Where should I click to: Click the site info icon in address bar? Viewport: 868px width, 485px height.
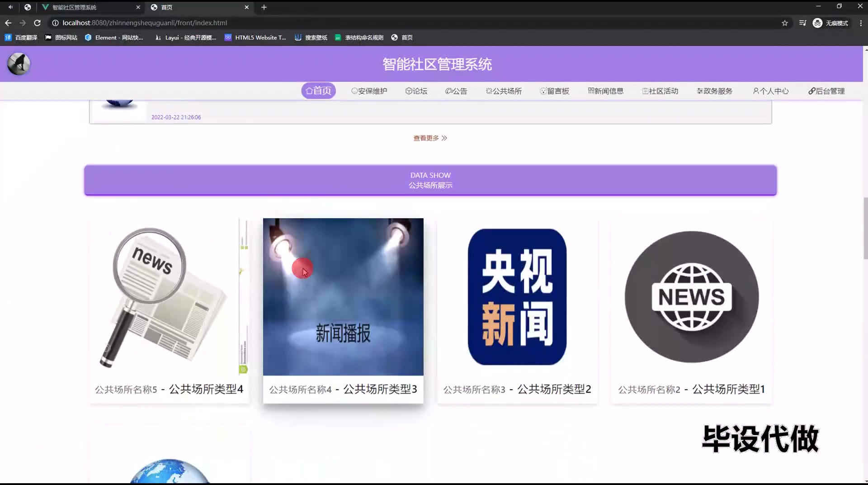pos(55,23)
